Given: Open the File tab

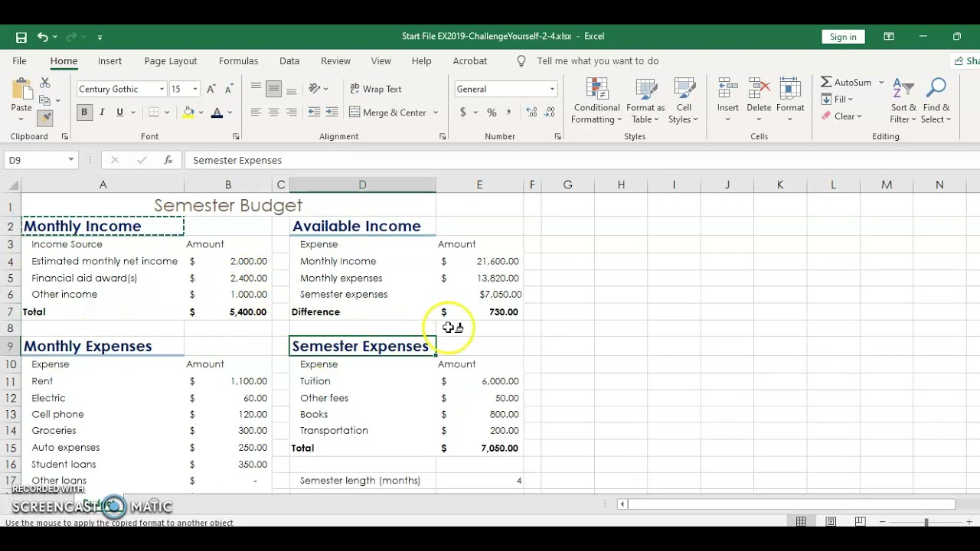Looking at the screenshot, I should [x=19, y=60].
